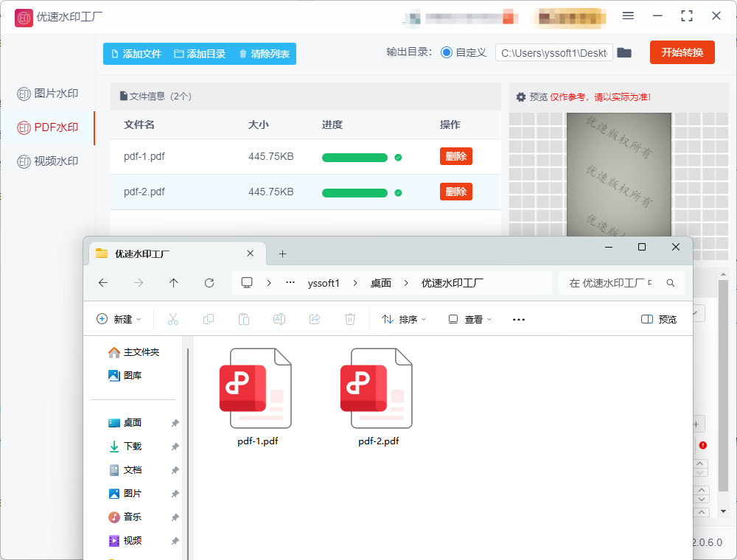Click Explorer back arrow
This screenshot has height=560, width=737.
(x=103, y=283)
